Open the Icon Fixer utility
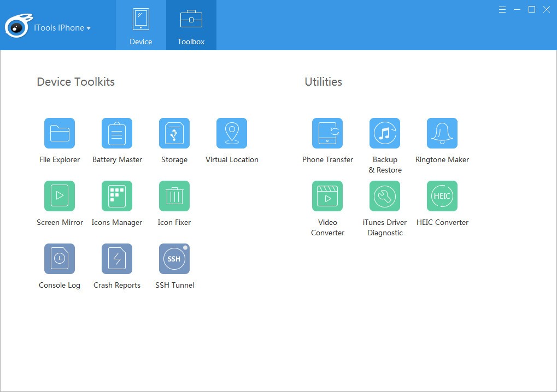The image size is (557, 392). click(x=174, y=195)
